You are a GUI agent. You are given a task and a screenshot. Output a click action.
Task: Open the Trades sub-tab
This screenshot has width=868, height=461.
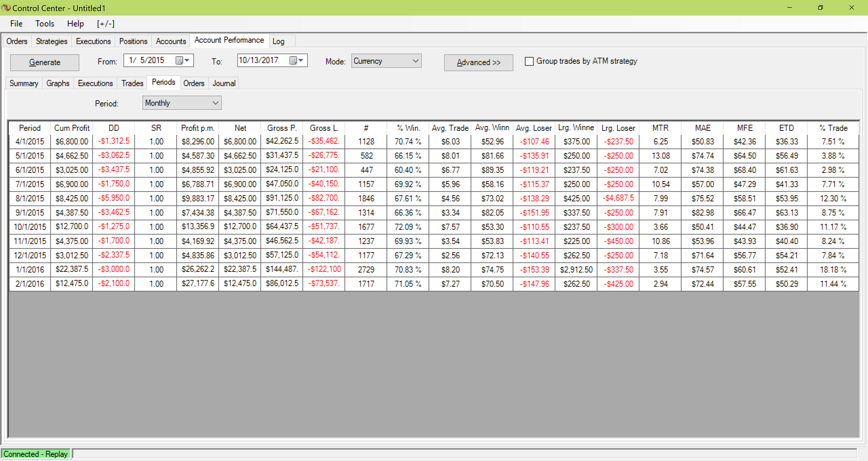click(x=132, y=83)
